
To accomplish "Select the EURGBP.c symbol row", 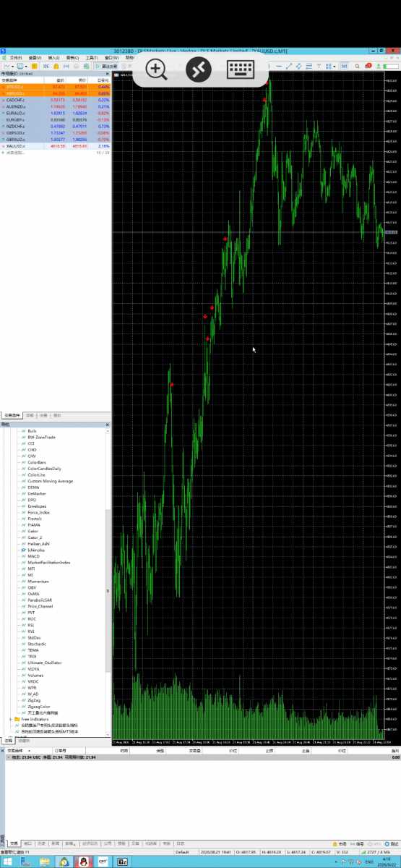I will coord(56,120).
